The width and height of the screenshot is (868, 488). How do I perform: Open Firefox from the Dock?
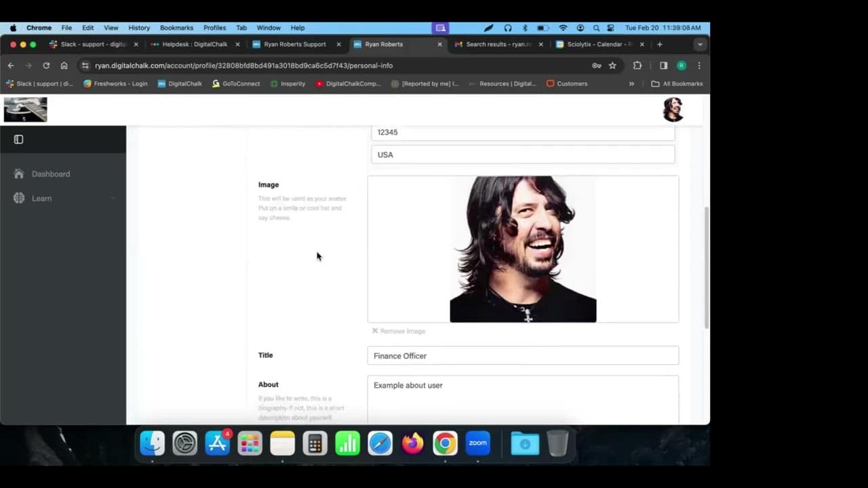tap(412, 444)
